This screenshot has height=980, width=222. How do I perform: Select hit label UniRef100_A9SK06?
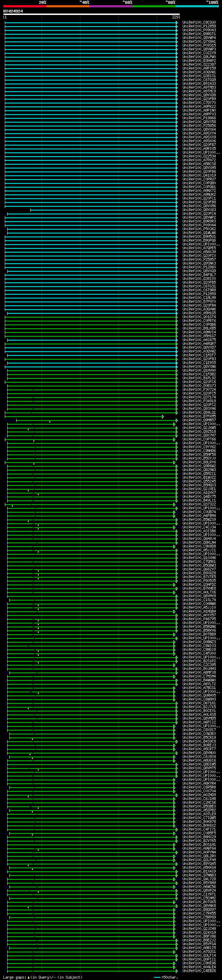click(199, 141)
